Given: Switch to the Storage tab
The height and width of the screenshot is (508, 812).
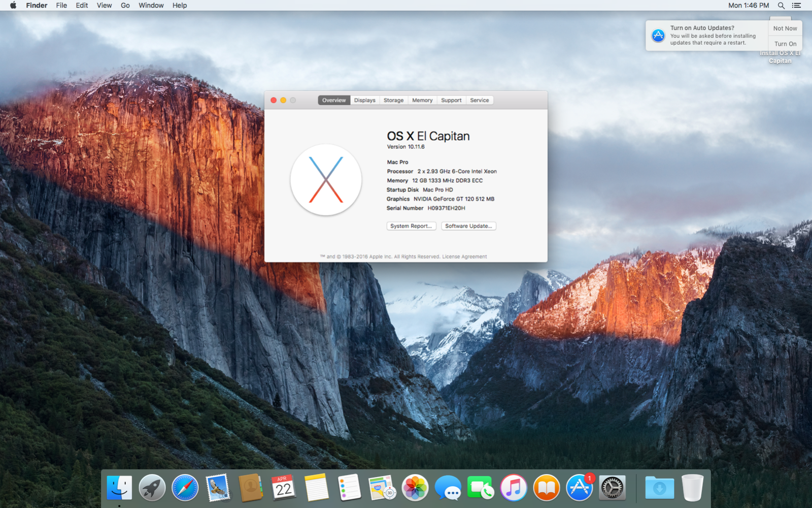Looking at the screenshot, I should pyautogui.click(x=393, y=100).
